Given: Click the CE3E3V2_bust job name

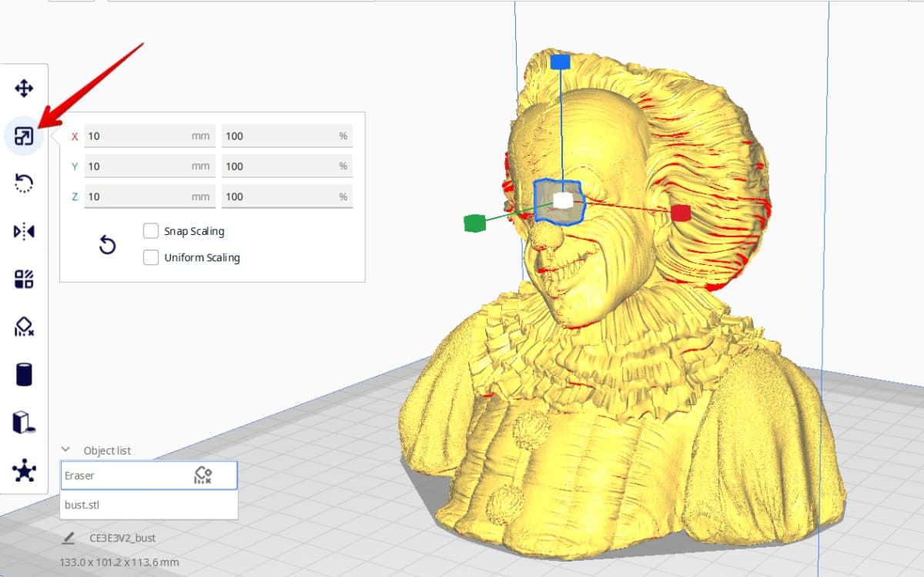Looking at the screenshot, I should pos(122,538).
